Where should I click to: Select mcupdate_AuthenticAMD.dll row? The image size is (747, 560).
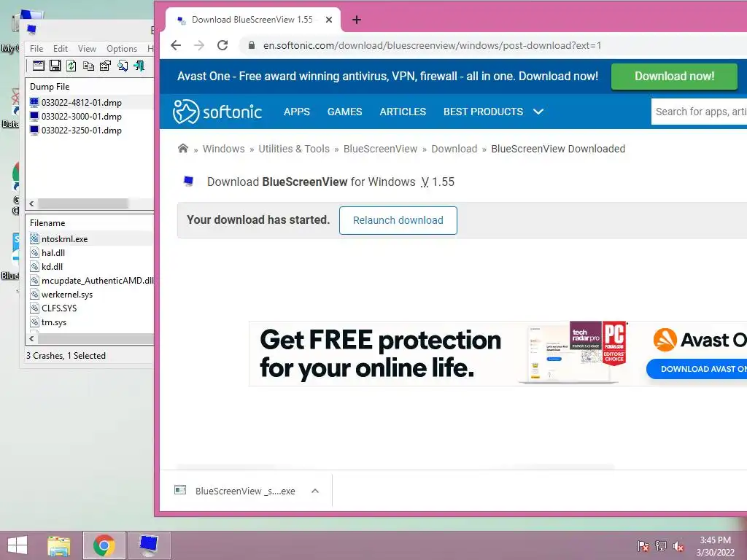90,281
